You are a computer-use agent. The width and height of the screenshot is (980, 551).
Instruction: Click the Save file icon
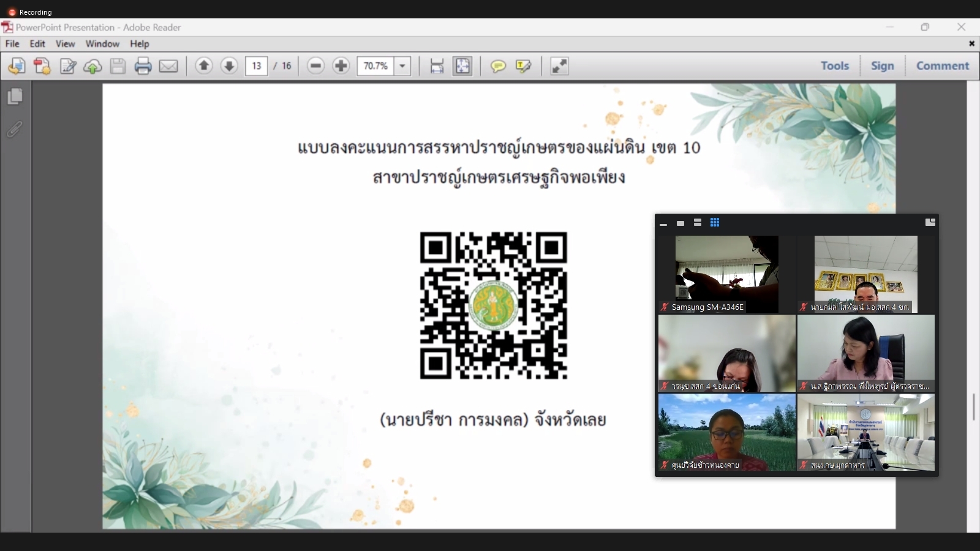tap(118, 66)
